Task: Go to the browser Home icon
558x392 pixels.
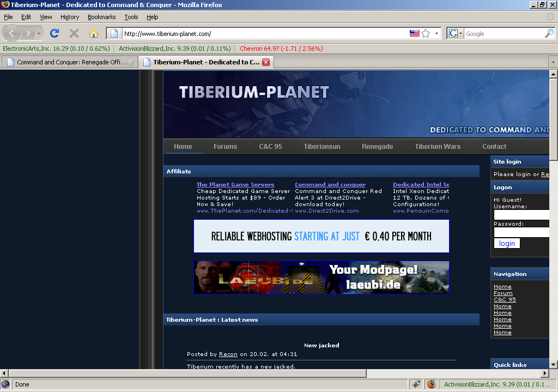Action: 94,33
